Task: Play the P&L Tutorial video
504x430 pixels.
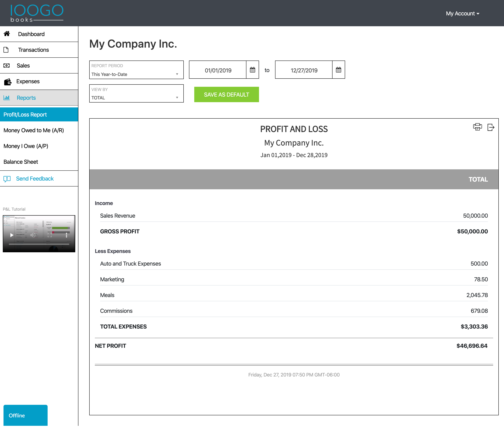Action: pyautogui.click(x=11, y=235)
